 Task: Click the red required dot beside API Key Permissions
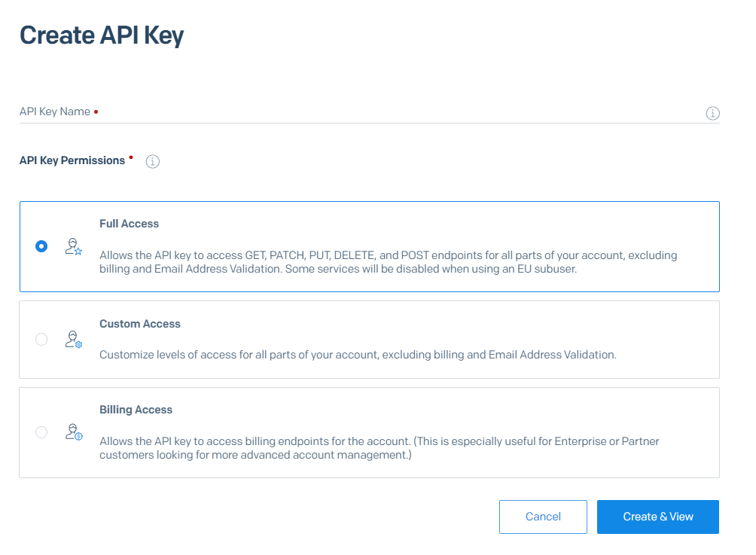tap(131, 157)
